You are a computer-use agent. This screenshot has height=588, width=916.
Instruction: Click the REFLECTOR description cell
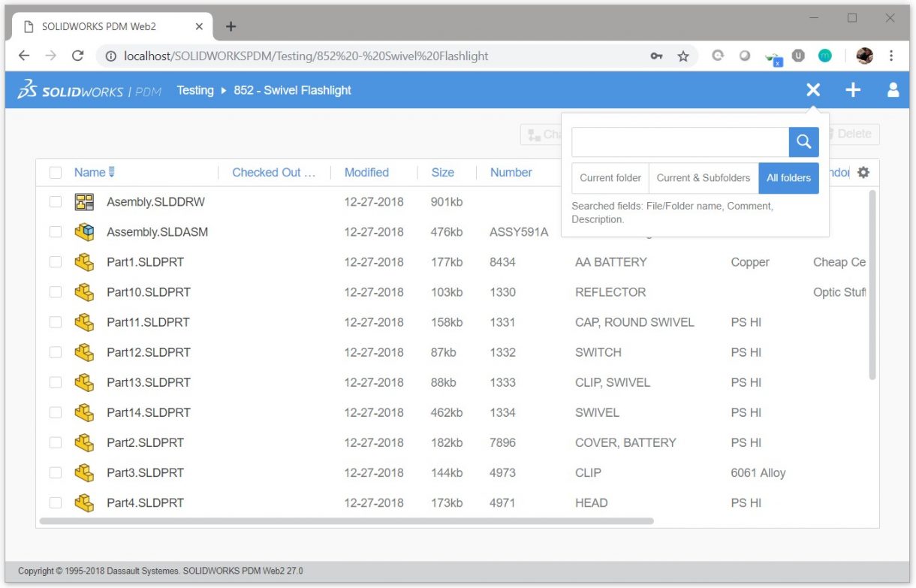pos(610,292)
